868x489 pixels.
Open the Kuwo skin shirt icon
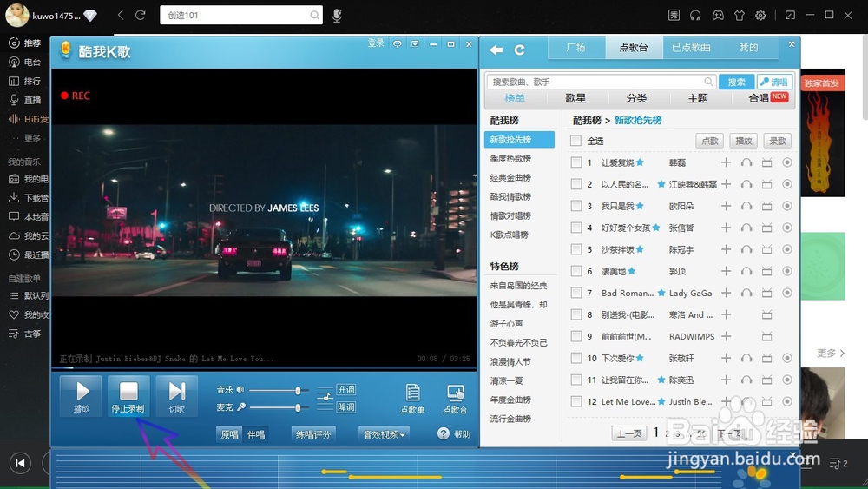pos(739,16)
